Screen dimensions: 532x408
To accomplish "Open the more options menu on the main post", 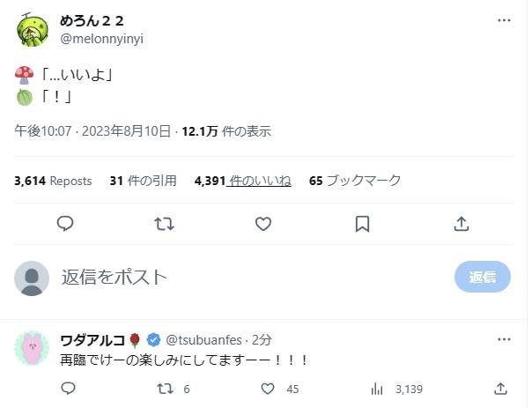I will 504,19.
